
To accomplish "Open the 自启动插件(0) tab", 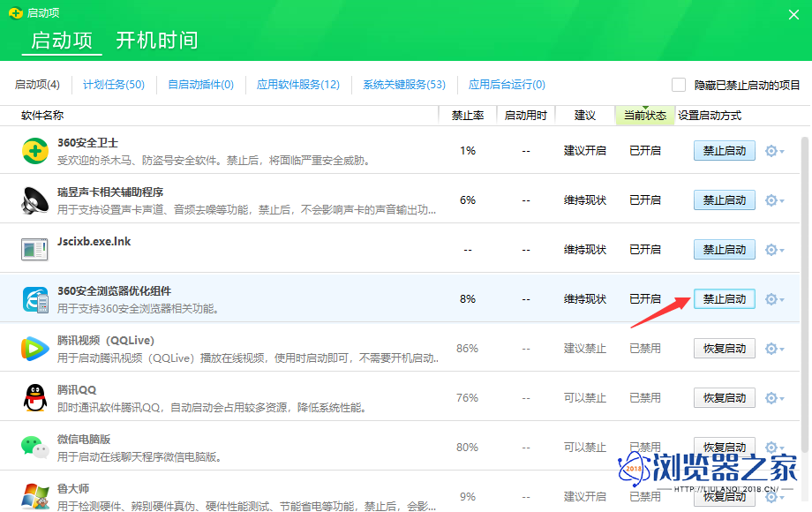I will [x=201, y=85].
